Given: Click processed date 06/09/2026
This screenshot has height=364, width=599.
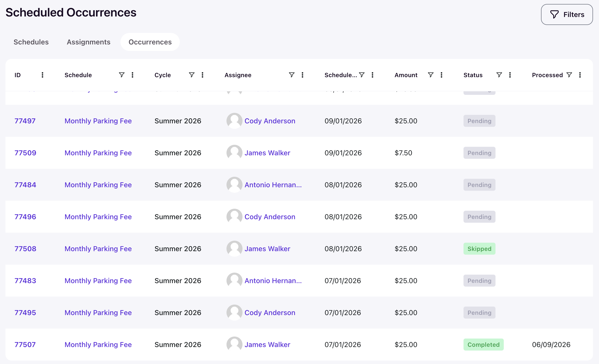Looking at the screenshot, I should (551, 345).
